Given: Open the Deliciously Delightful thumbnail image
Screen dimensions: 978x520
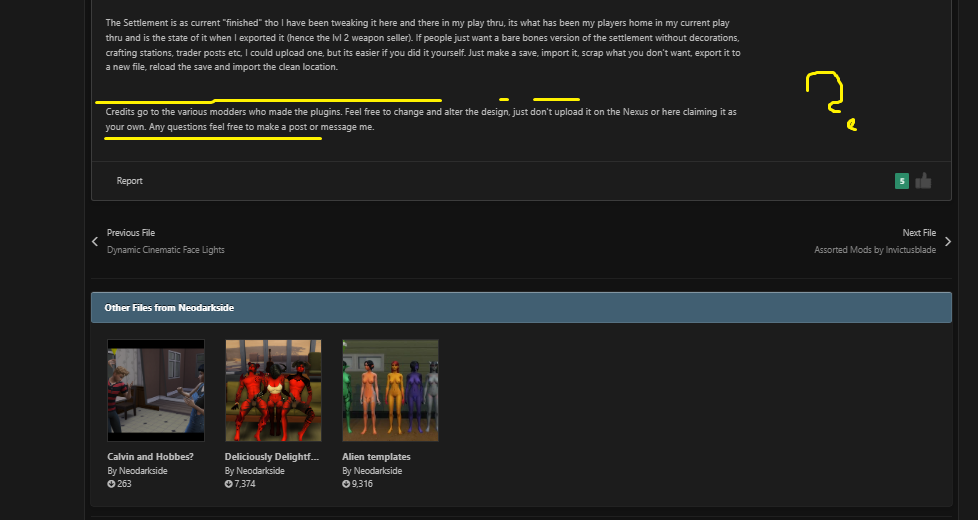Looking at the screenshot, I should (273, 390).
